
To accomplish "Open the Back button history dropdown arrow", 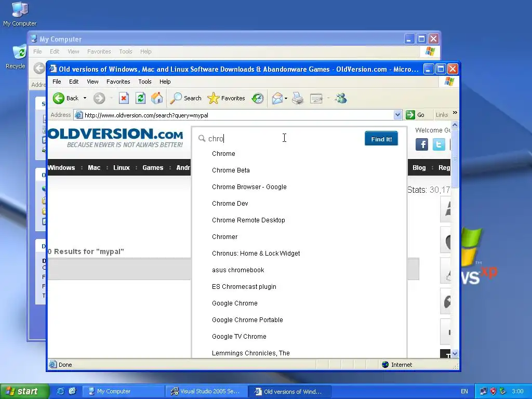I will (85, 98).
